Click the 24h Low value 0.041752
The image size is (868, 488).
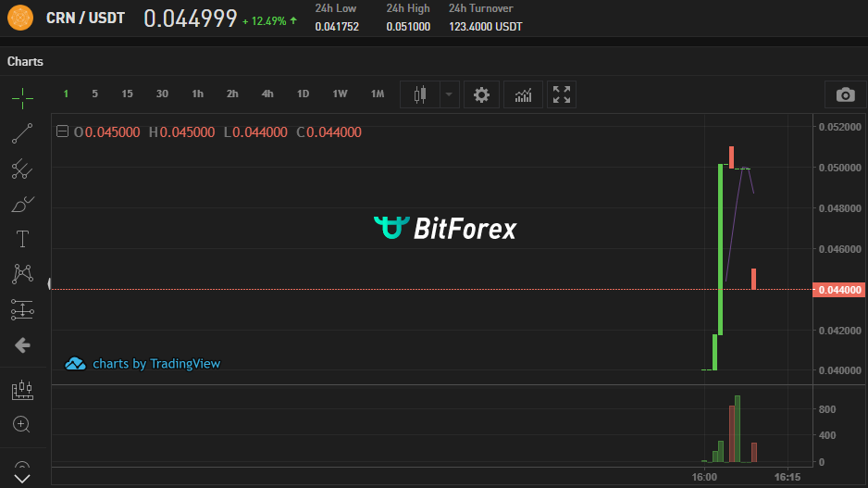[337, 27]
